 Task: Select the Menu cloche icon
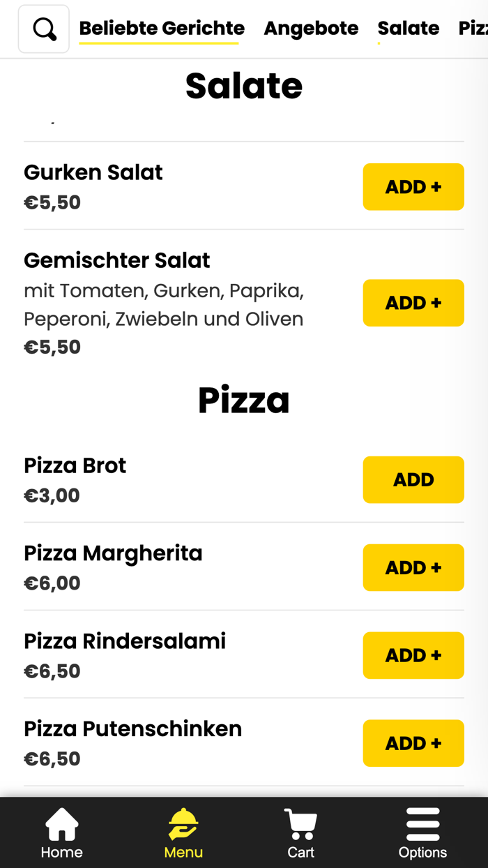pyautogui.click(x=183, y=832)
